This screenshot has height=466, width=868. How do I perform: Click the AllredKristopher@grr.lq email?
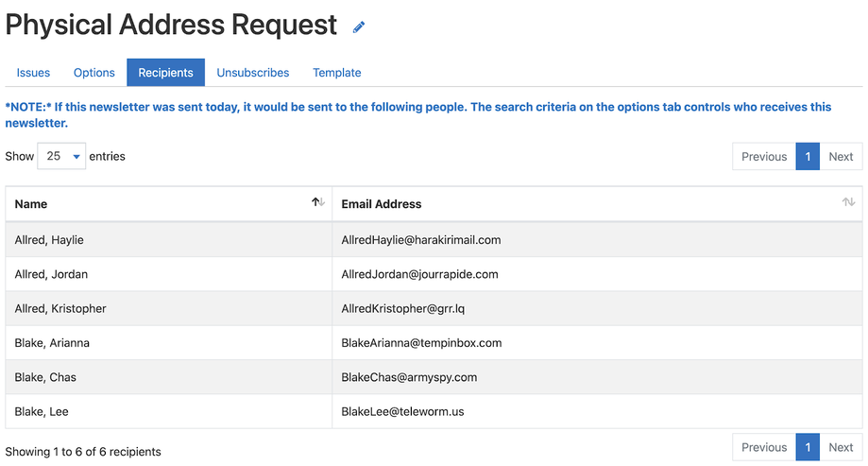click(x=403, y=309)
